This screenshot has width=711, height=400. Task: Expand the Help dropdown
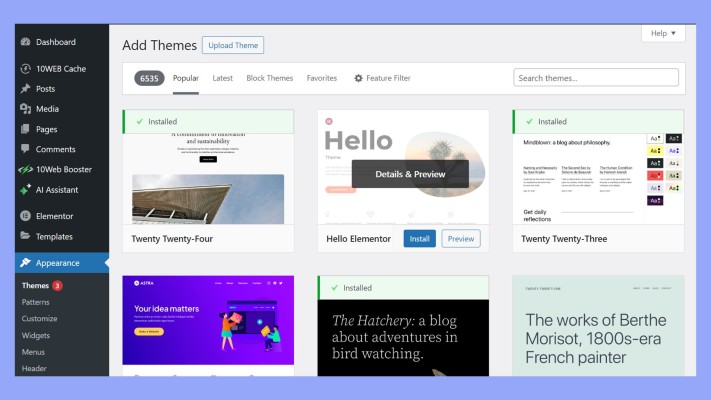663,33
